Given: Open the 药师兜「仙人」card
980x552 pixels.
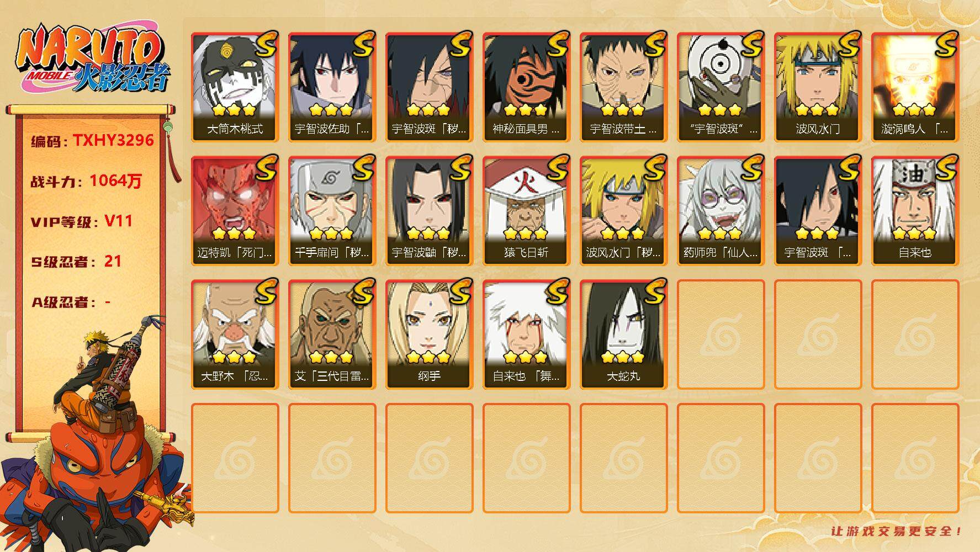Looking at the screenshot, I should [721, 211].
